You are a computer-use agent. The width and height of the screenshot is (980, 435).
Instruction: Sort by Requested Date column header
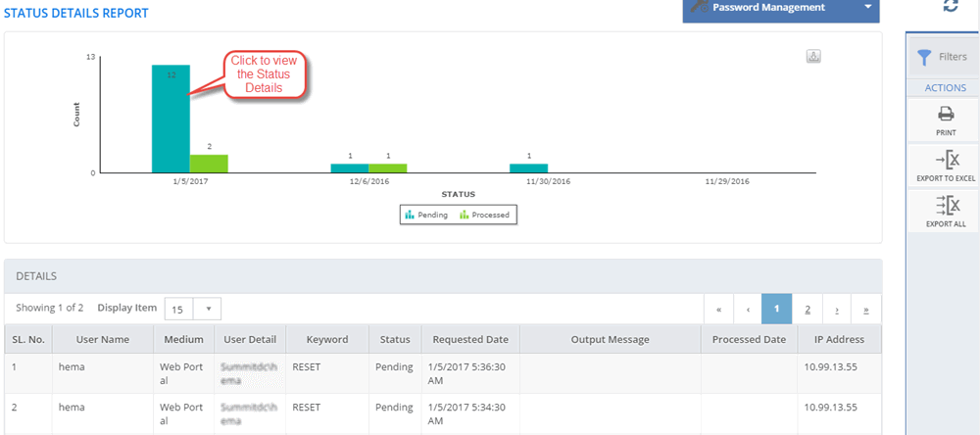(x=470, y=339)
